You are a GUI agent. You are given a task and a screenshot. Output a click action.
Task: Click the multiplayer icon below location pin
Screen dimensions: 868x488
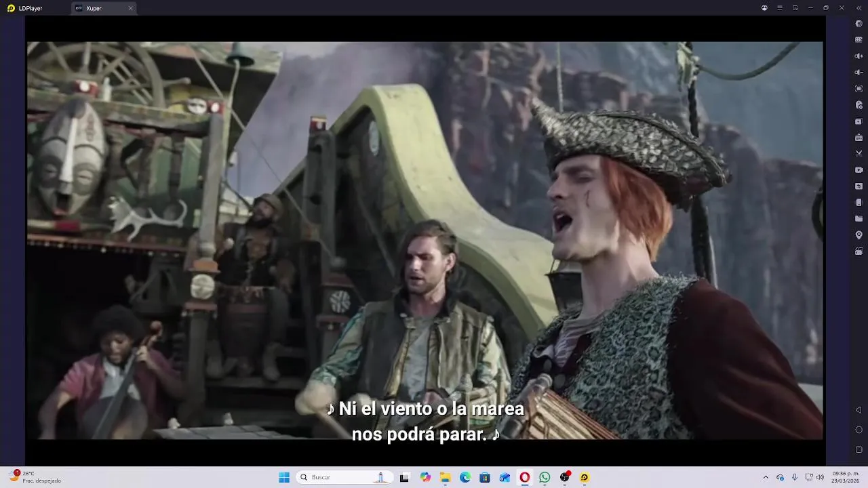859,251
